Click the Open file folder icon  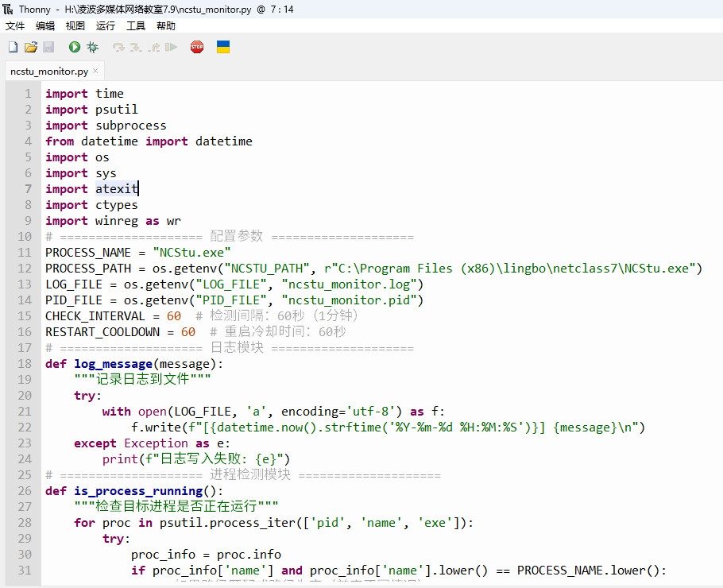pyautogui.click(x=31, y=48)
